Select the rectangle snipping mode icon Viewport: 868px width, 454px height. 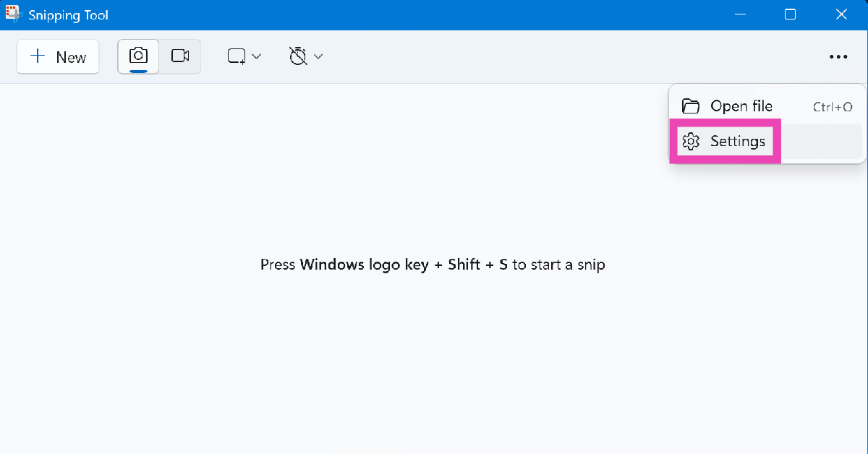(237, 56)
